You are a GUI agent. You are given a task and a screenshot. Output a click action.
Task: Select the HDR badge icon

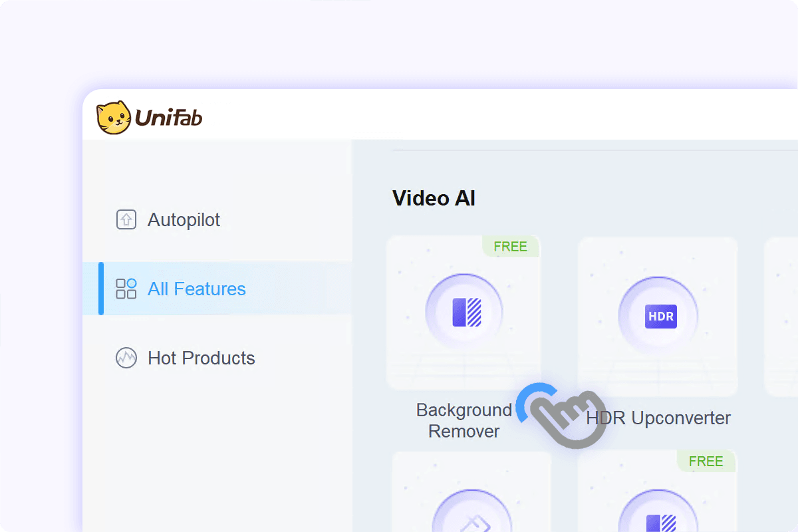point(660,317)
